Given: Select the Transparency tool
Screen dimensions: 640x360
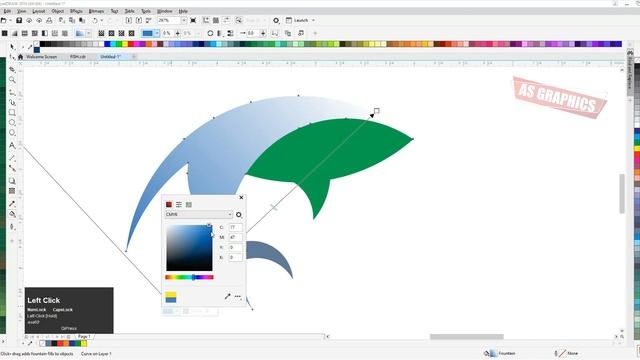Looking at the screenshot, I should [x=12, y=191].
